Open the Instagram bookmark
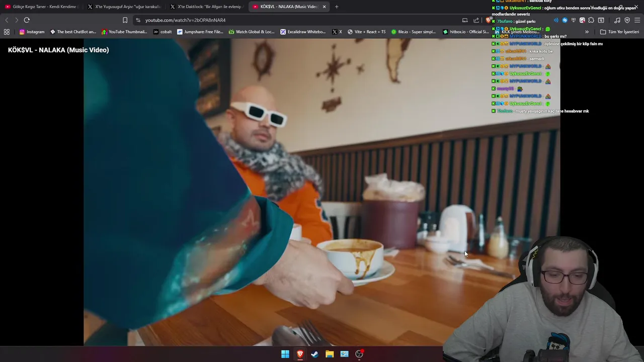644x362 pixels. (32, 32)
